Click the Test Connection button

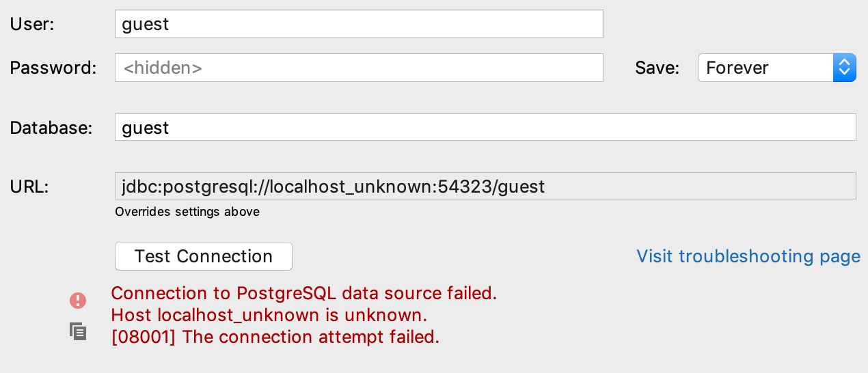pos(204,256)
